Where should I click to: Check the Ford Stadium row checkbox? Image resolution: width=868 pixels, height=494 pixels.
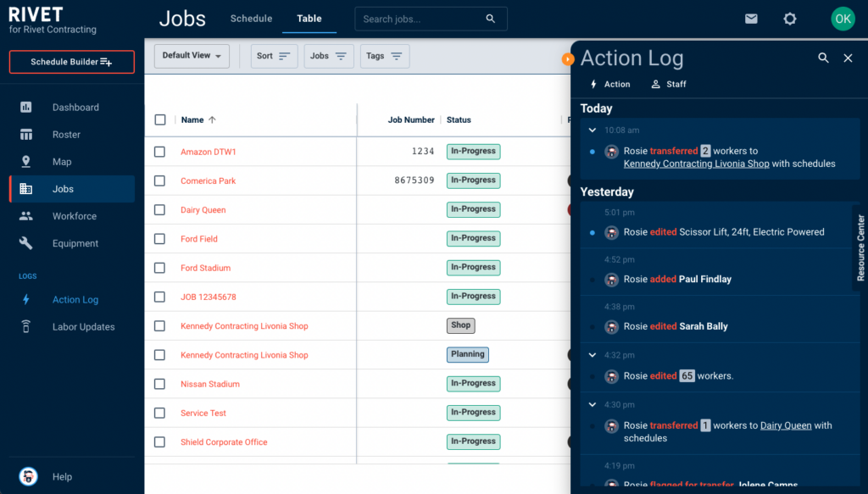tap(159, 268)
